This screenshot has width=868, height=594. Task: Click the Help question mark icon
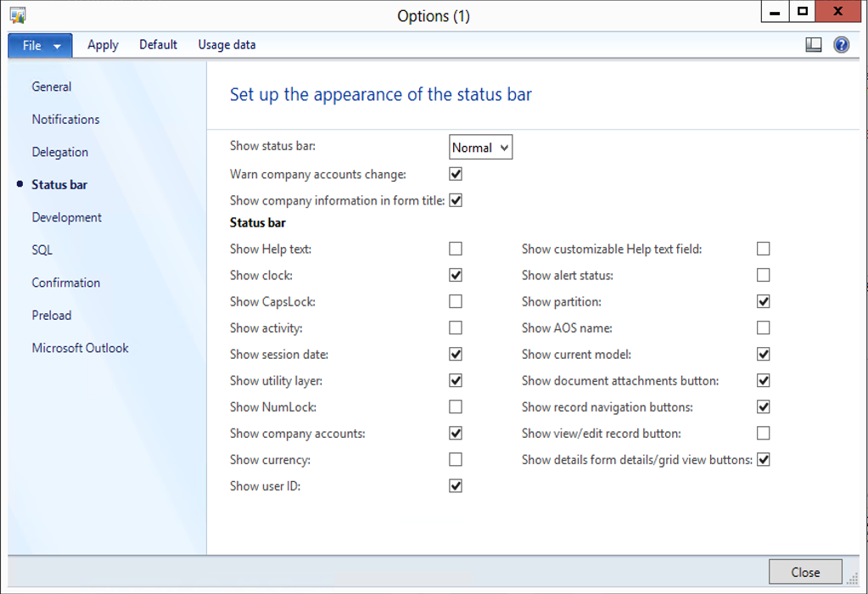pyautogui.click(x=841, y=45)
